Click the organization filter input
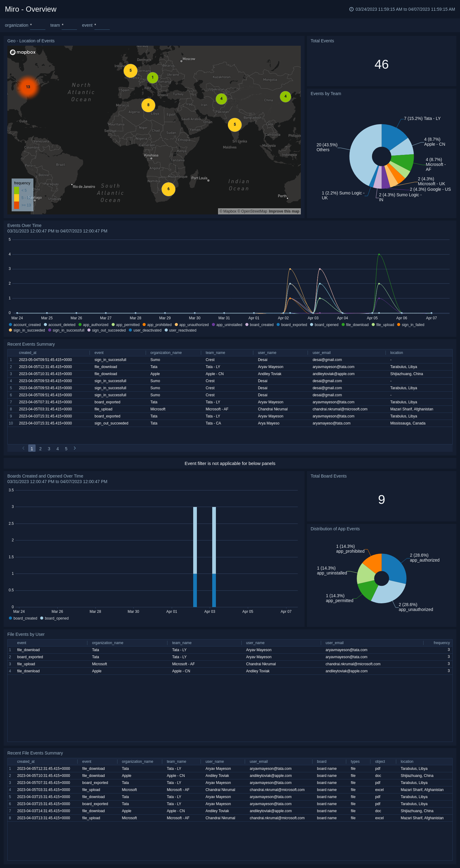Viewport: 460px width, 868px height. point(38,25)
